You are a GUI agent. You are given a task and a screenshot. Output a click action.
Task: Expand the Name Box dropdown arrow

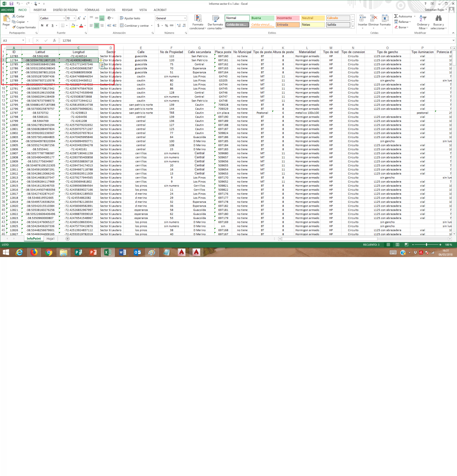click(23, 41)
